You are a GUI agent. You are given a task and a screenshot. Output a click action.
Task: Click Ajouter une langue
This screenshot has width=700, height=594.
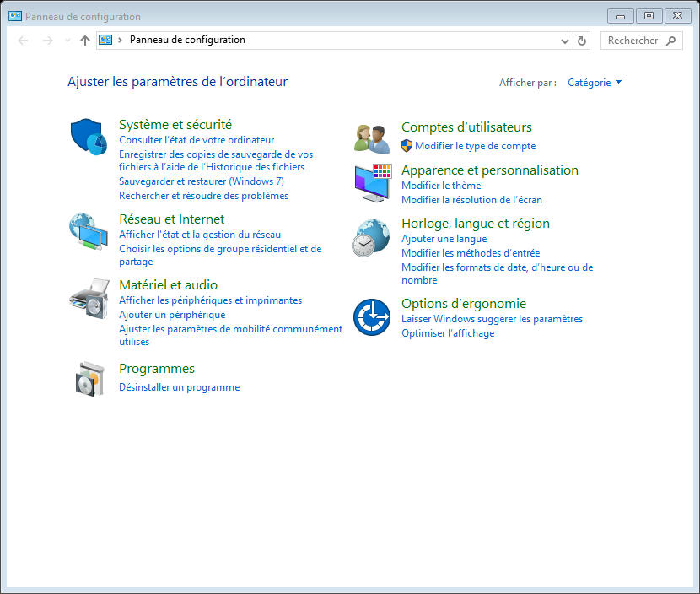[x=444, y=239]
